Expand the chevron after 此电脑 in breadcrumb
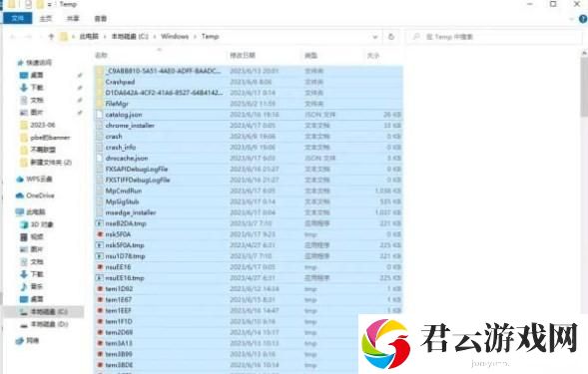The width and height of the screenshot is (588, 374). tap(106, 37)
